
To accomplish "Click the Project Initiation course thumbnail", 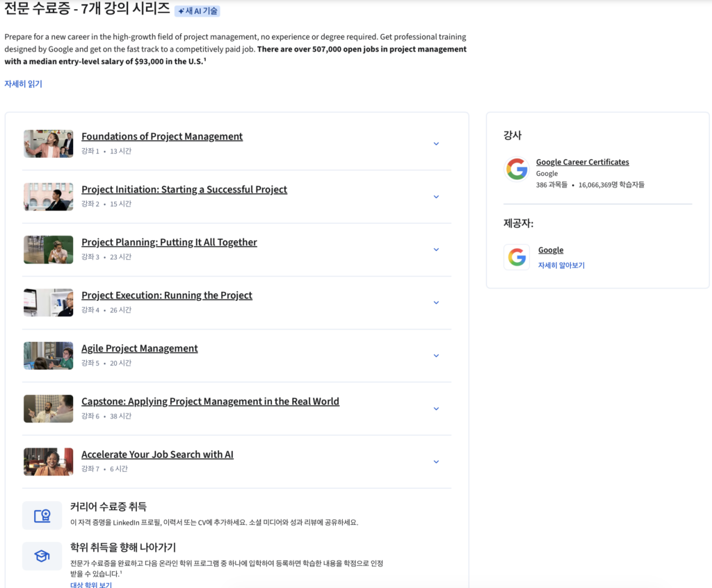I will (x=48, y=197).
